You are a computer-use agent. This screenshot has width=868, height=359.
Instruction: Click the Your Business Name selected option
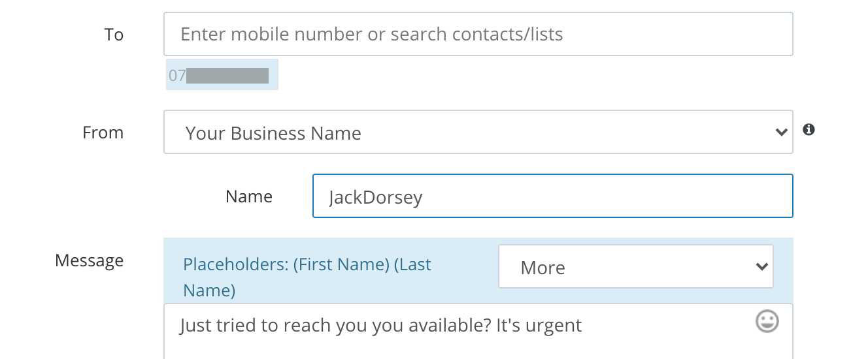click(x=273, y=133)
